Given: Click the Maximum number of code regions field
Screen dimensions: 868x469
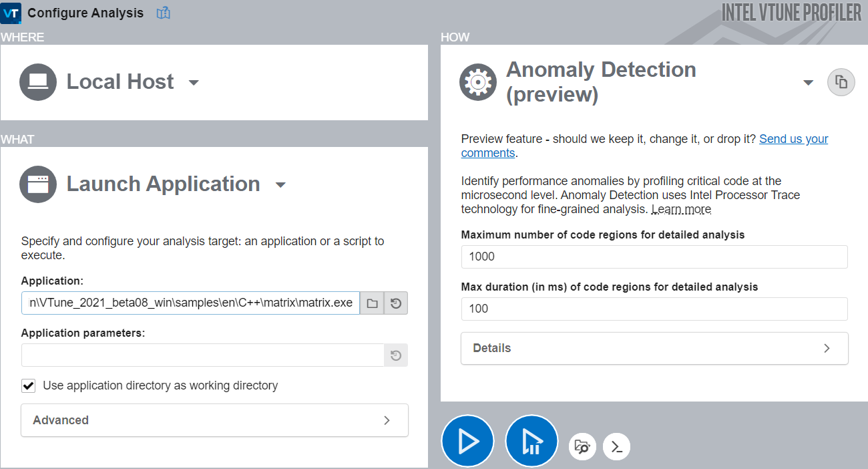Looking at the screenshot, I should (654, 257).
